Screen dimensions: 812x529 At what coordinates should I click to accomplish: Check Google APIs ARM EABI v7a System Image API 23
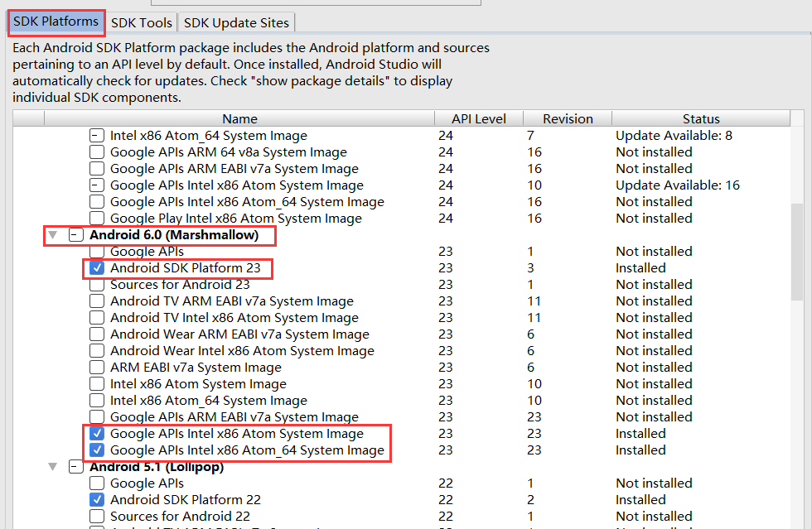[97, 417]
